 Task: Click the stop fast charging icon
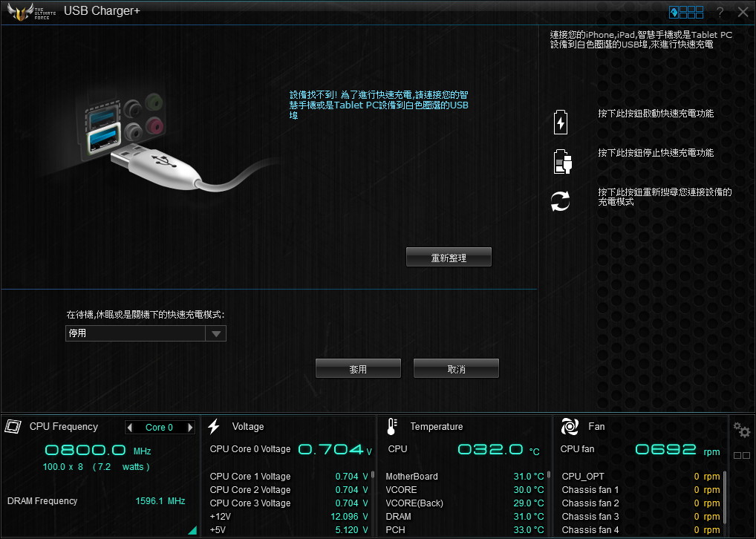(x=562, y=161)
